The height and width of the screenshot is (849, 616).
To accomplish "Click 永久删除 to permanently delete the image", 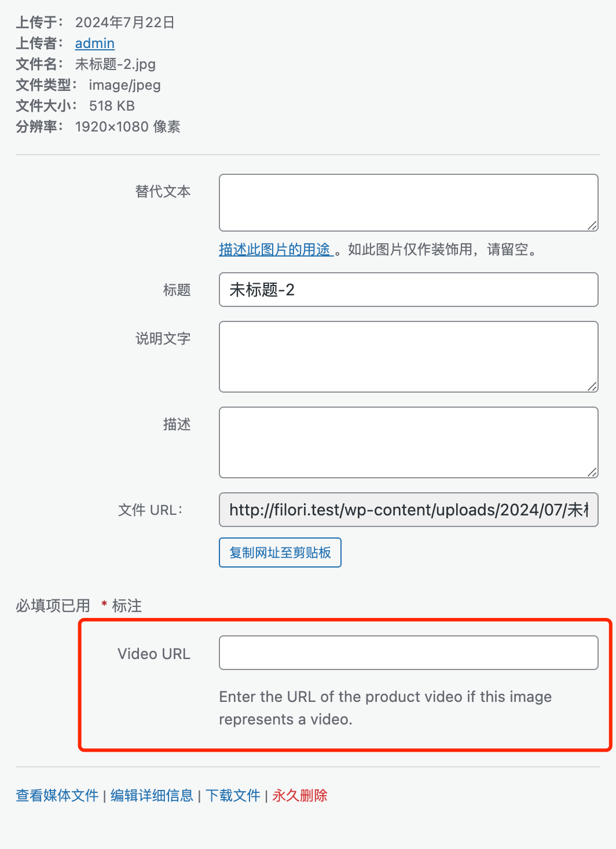I will [299, 796].
